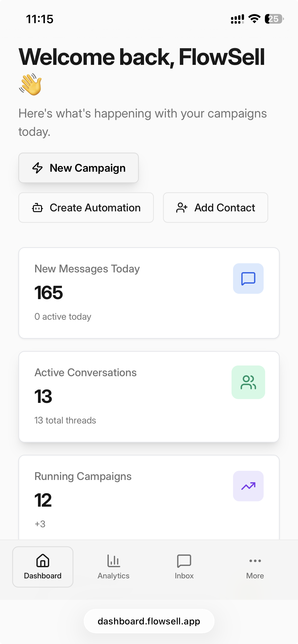The image size is (298, 644).
Task: Tap the purple trending arrow icon
Action: coord(248,486)
